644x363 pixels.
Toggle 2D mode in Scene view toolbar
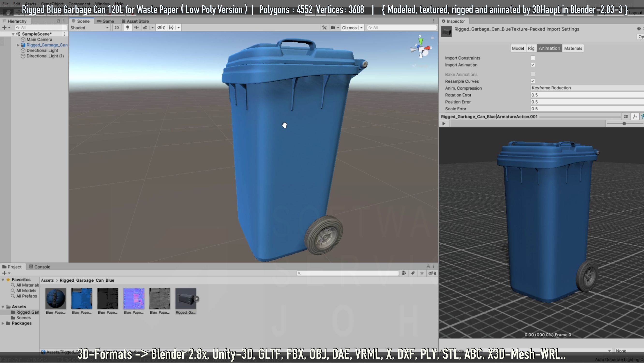tap(117, 28)
